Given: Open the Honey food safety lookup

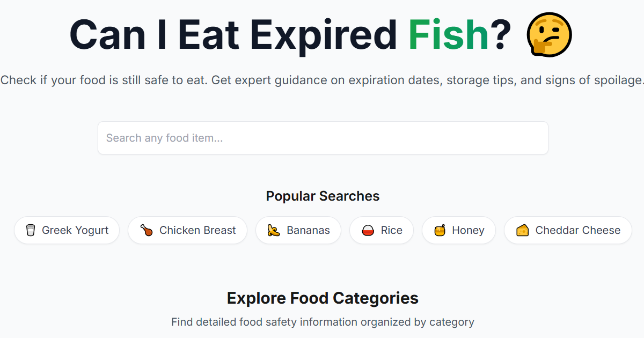Looking at the screenshot, I should coord(459,230).
